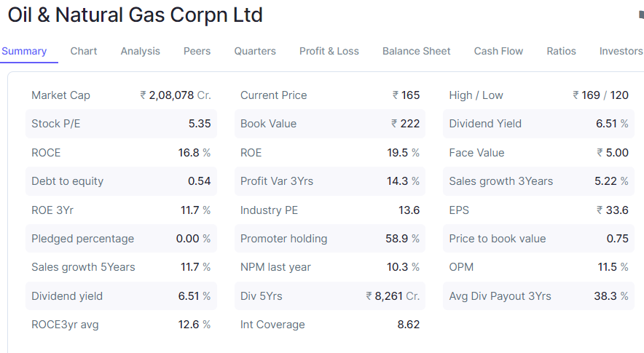Go to the Analysis tab
This screenshot has height=353, width=644.
pos(140,51)
